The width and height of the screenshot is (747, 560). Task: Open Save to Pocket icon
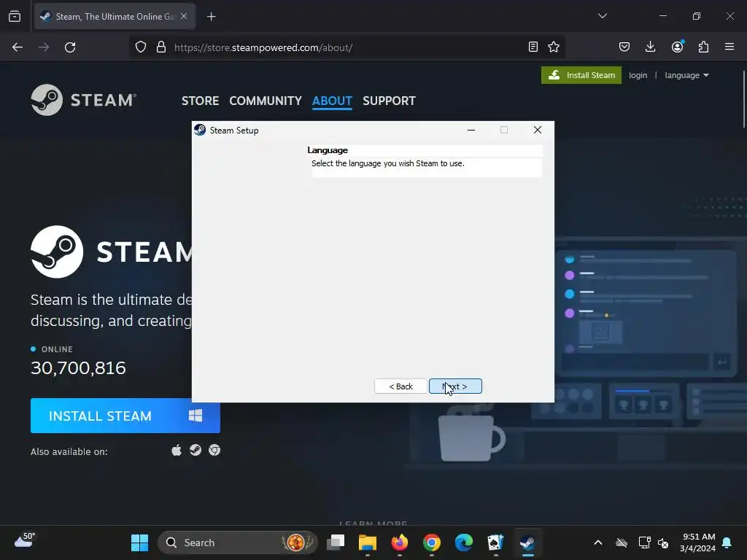(x=624, y=47)
